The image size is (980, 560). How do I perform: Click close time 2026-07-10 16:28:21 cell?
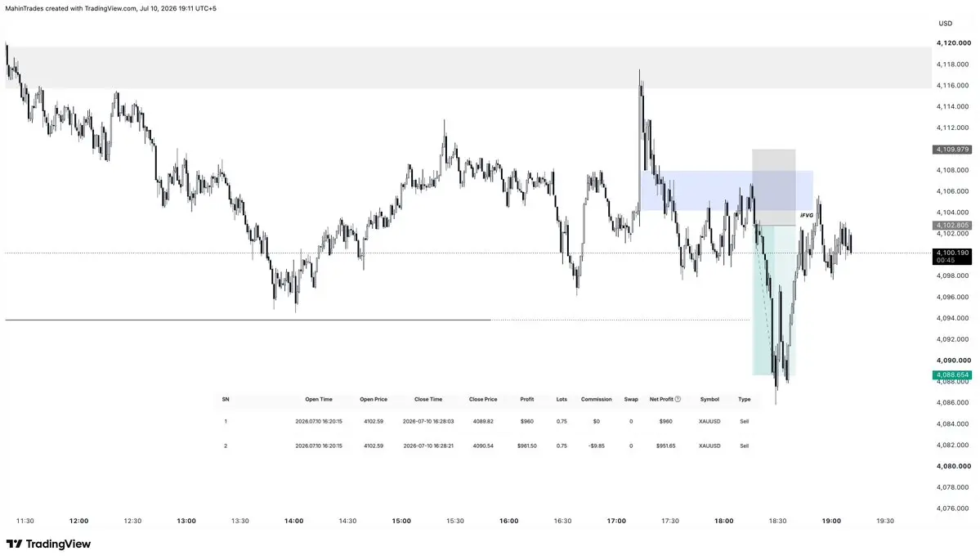pyautogui.click(x=428, y=446)
